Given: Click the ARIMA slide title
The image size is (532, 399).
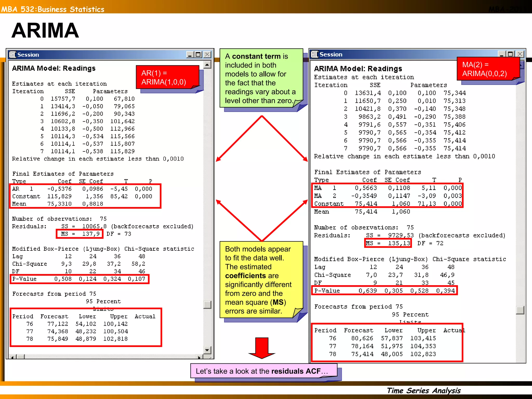Looking at the screenshot, I should 45,30.
